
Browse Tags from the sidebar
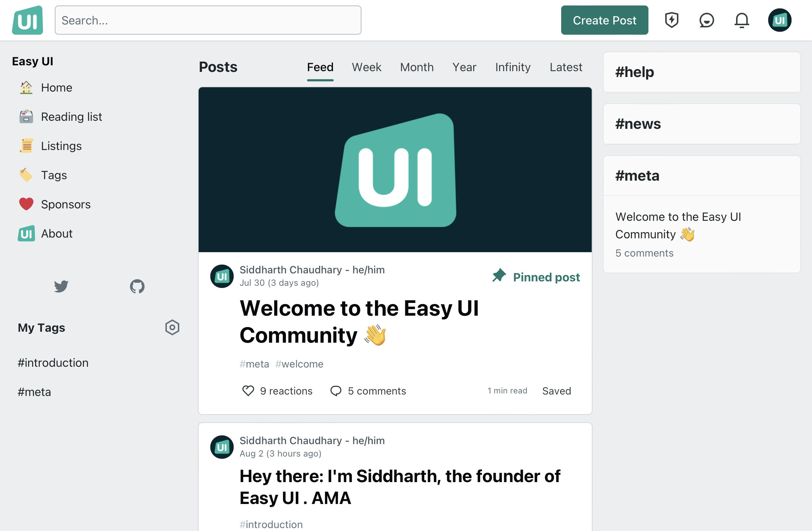pos(54,175)
